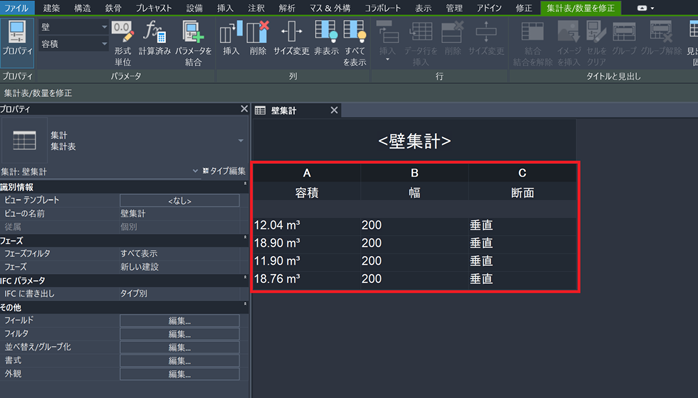Close the 壁集計 view tab
The image size is (698, 398).
coord(334,110)
